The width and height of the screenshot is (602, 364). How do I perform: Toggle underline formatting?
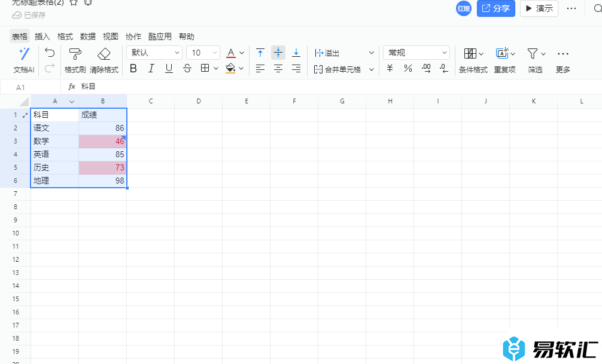tap(169, 69)
